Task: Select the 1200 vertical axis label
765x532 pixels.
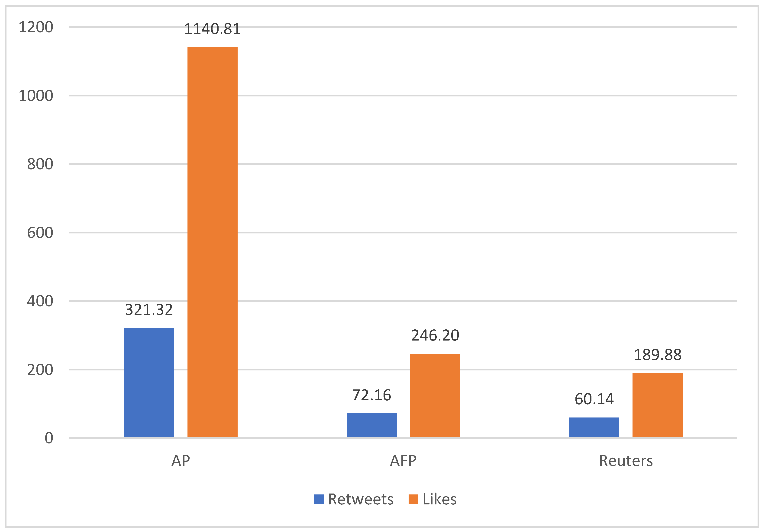Action: (36, 27)
